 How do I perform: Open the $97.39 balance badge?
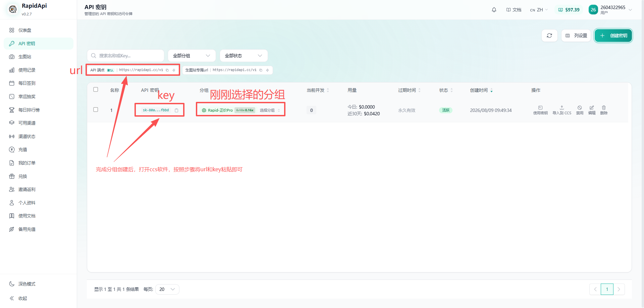click(569, 10)
